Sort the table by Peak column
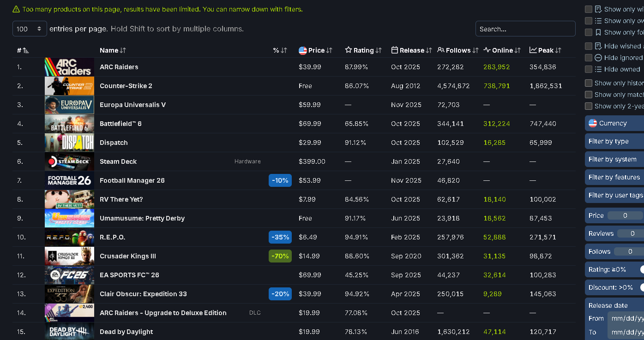This screenshot has width=644, height=340. pyautogui.click(x=545, y=50)
